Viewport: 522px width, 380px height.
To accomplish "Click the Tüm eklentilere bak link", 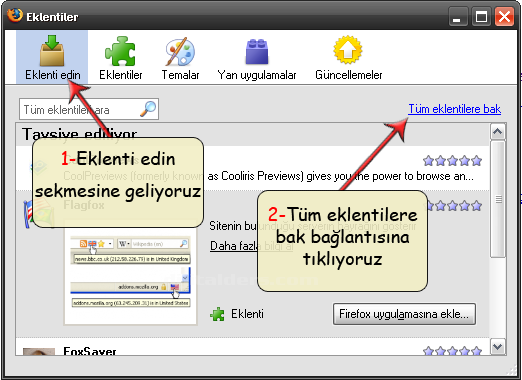I will (x=455, y=109).
